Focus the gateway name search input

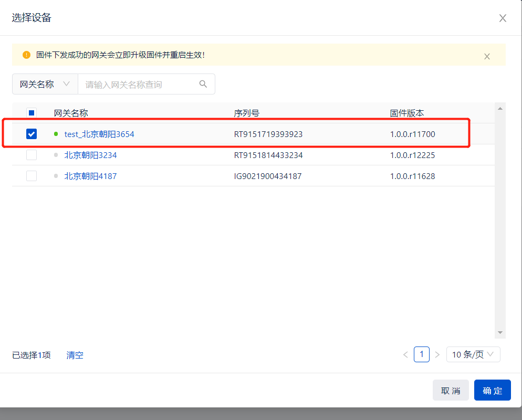139,84
